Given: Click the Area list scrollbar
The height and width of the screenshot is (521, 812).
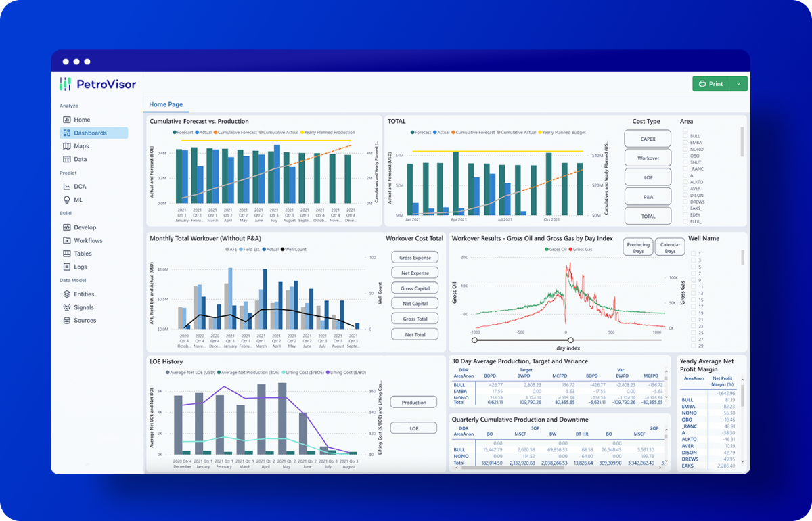Looking at the screenshot, I should coord(743,142).
